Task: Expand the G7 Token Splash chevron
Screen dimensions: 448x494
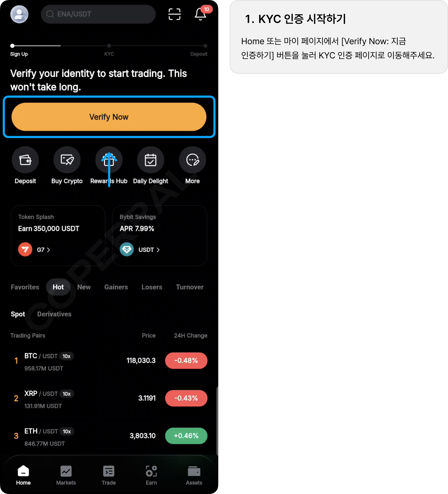Action: [x=49, y=250]
